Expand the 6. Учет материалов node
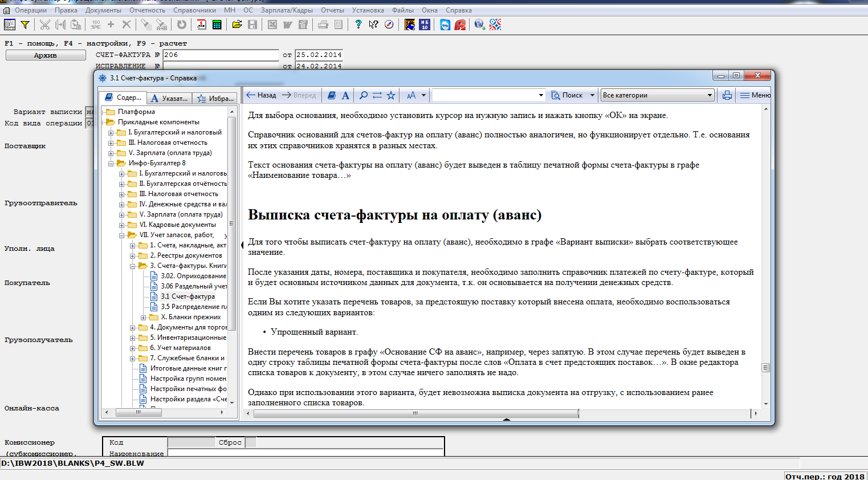The image size is (868, 480). pyautogui.click(x=132, y=348)
